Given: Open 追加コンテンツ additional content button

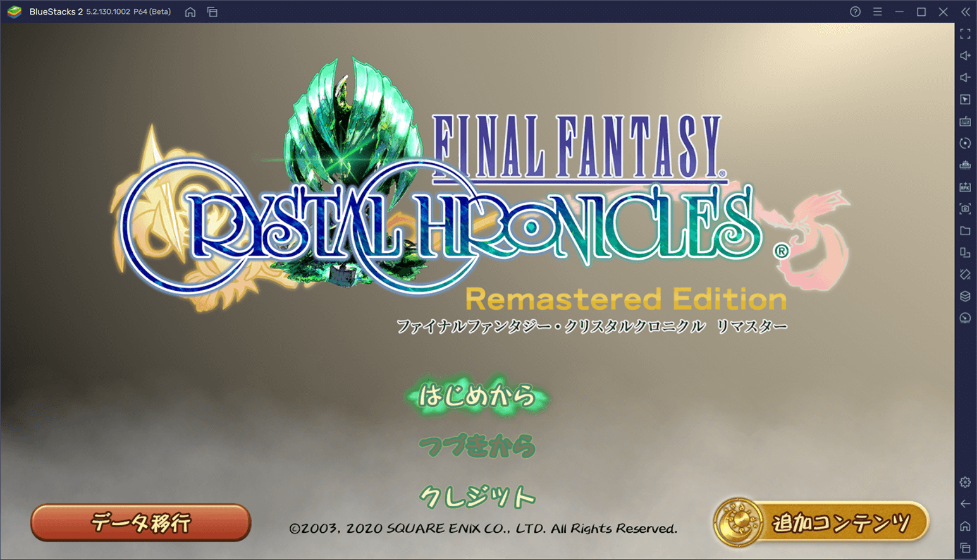Looking at the screenshot, I should [821, 523].
